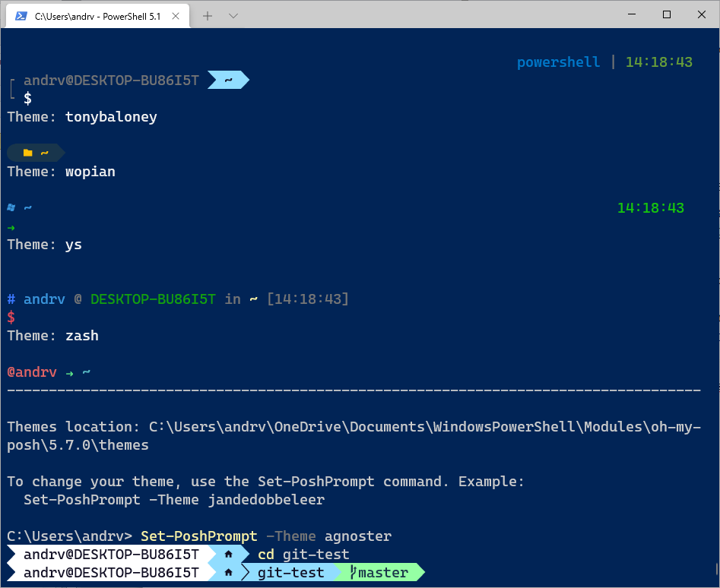
Task: Maximize the terminal window
Action: pos(667,14)
